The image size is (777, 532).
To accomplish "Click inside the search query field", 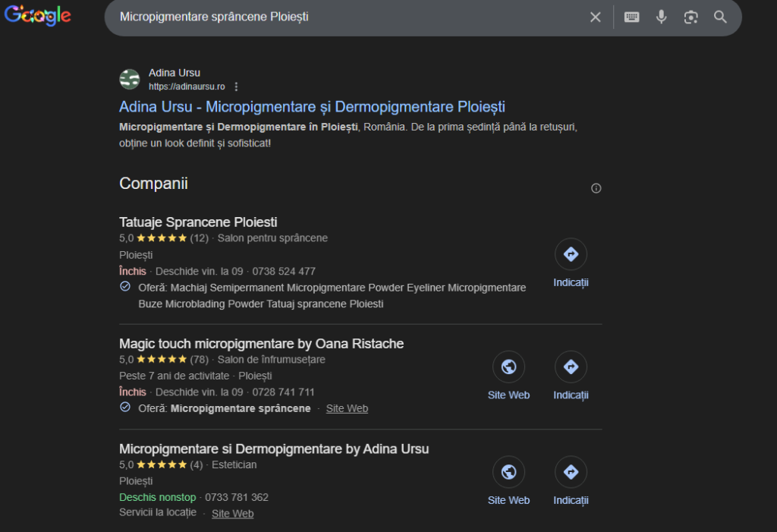I will [x=341, y=17].
